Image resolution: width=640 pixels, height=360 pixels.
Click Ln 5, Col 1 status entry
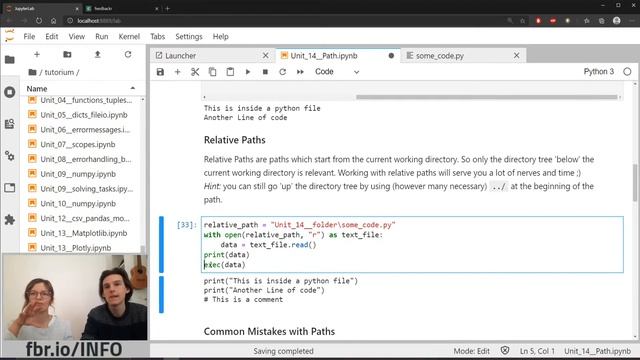537,351
